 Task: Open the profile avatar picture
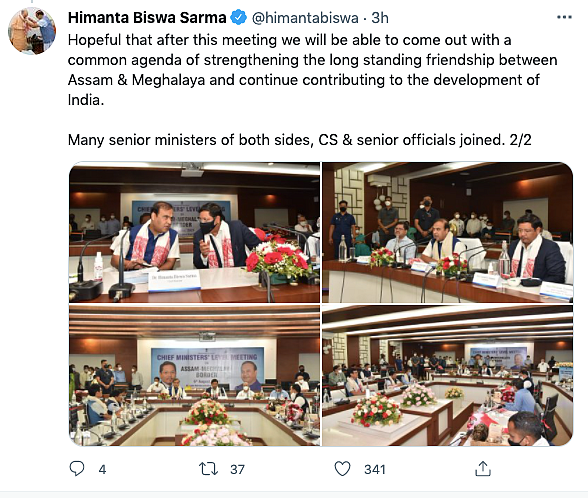coord(32,31)
